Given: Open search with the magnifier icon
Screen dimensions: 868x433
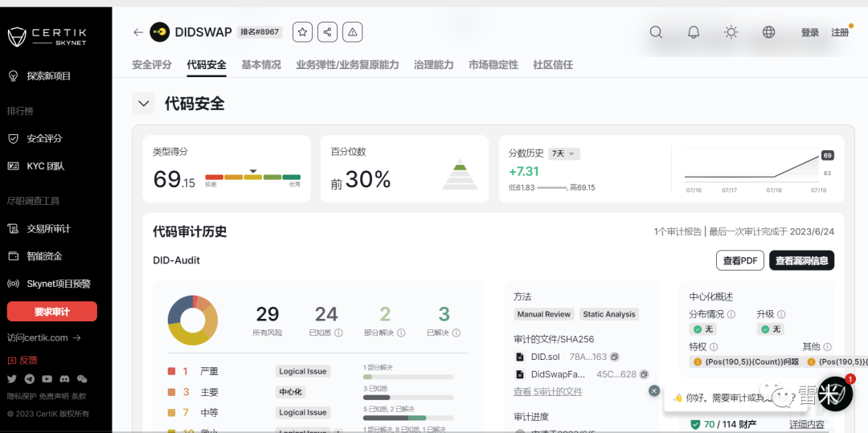Looking at the screenshot, I should click(656, 32).
